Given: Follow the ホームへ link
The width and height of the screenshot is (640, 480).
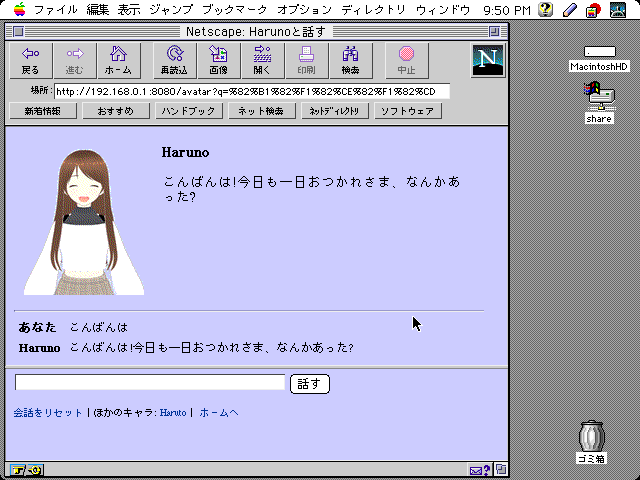Looking at the screenshot, I should [219, 413].
